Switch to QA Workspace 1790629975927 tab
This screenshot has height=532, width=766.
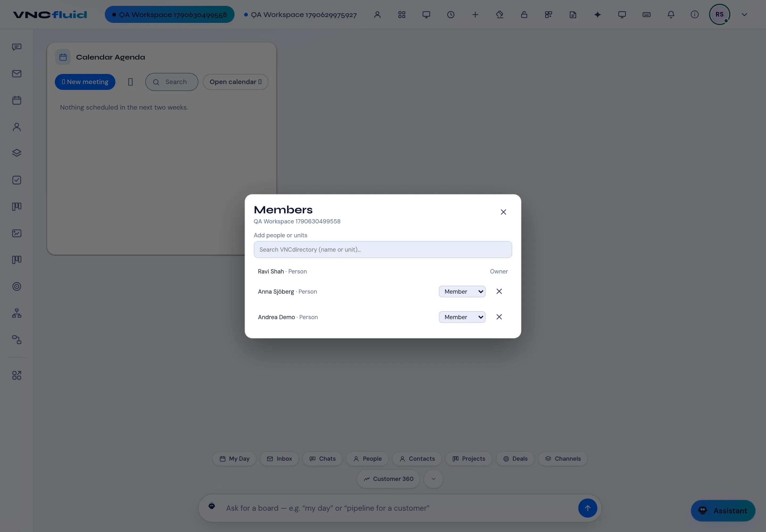click(300, 15)
